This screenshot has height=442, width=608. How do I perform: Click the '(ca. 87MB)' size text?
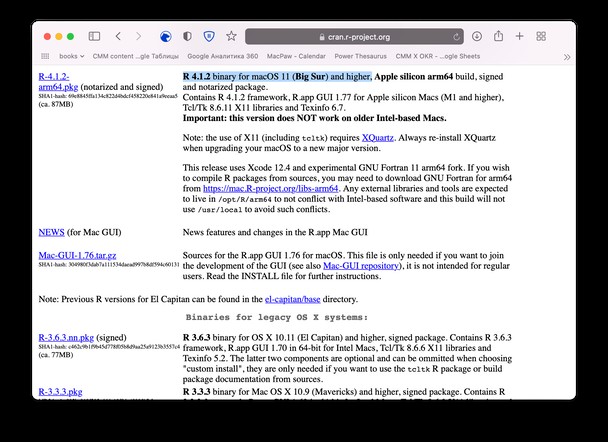pyautogui.click(x=56, y=104)
